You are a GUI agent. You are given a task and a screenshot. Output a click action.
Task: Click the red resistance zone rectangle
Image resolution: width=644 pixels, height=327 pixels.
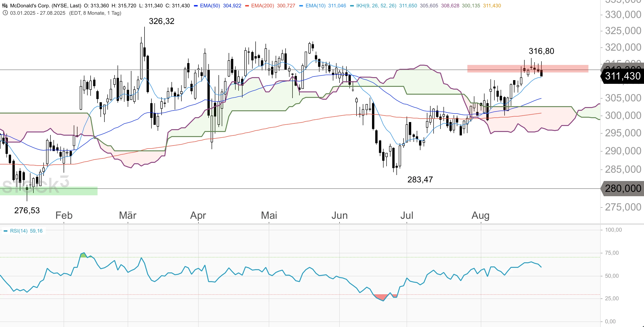point(528,69)
